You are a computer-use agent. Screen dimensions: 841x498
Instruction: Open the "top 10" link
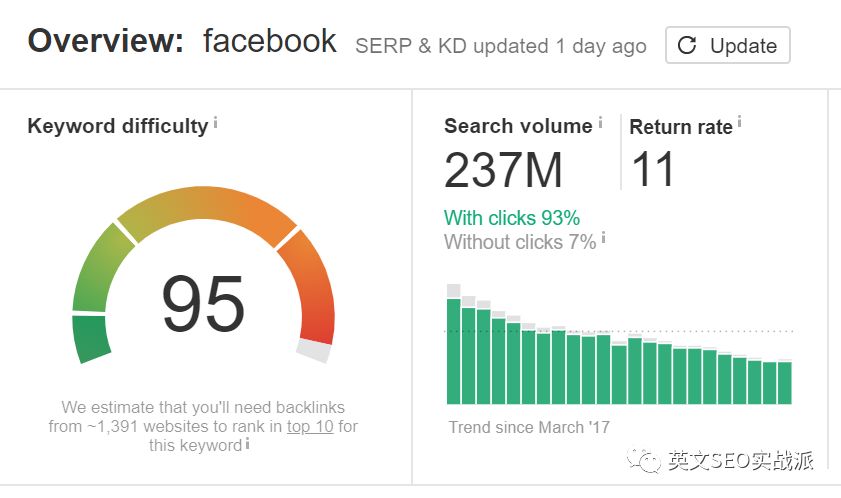pos(310,426)
